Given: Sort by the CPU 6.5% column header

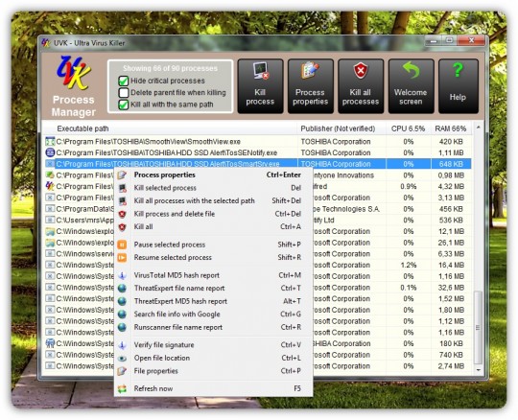Looking at the screenshot, I should click(409, 128).
